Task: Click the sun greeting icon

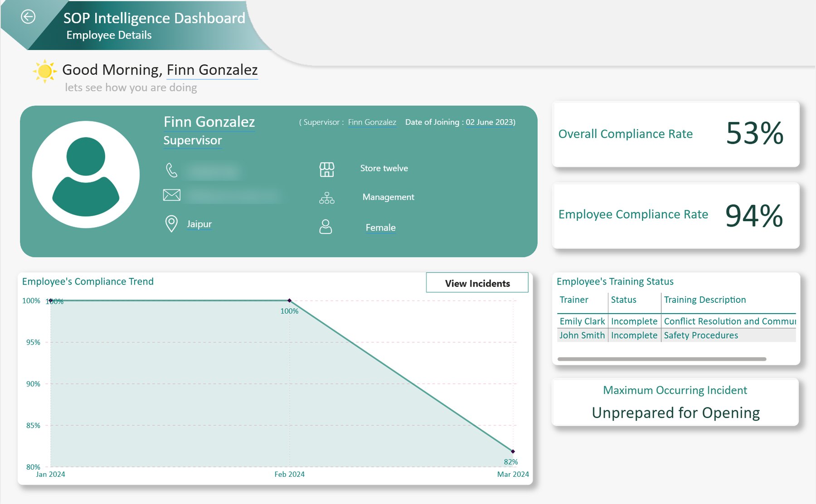Action: tap(44, 71)
